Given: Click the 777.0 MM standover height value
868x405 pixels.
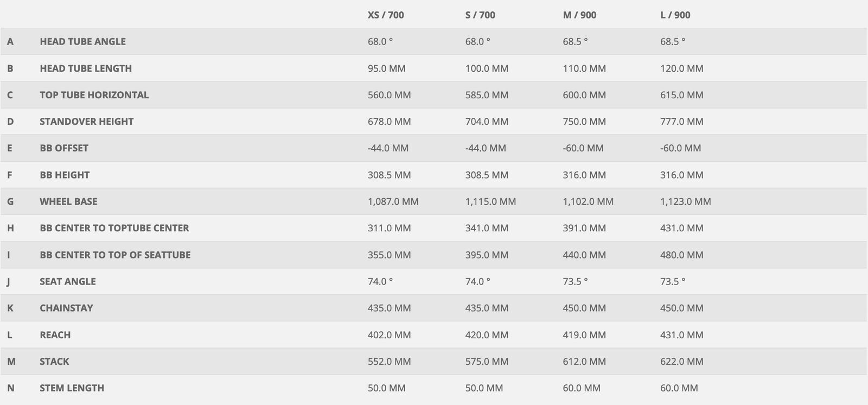Looking at the screenshot, I should [681, 122].
